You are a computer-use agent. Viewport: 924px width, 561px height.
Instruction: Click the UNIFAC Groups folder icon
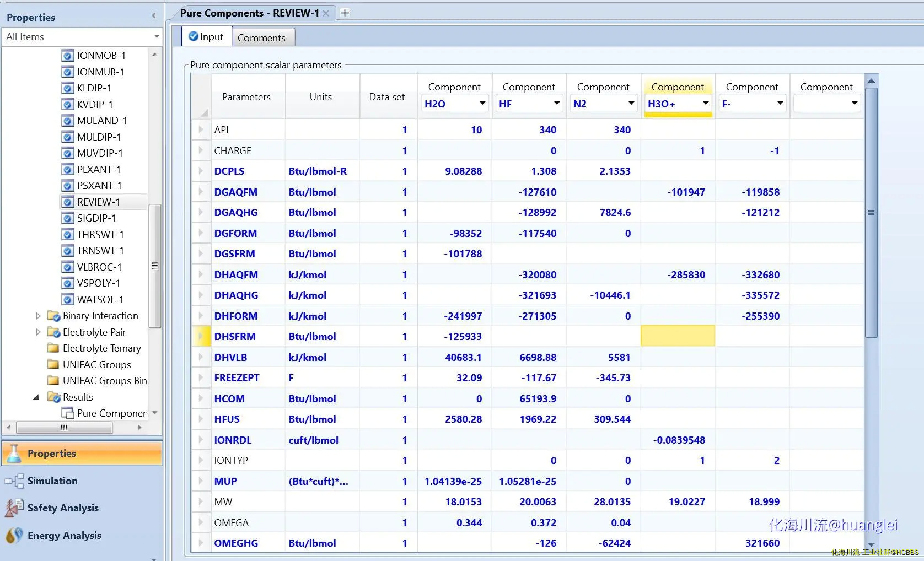(x=53, y=365)
